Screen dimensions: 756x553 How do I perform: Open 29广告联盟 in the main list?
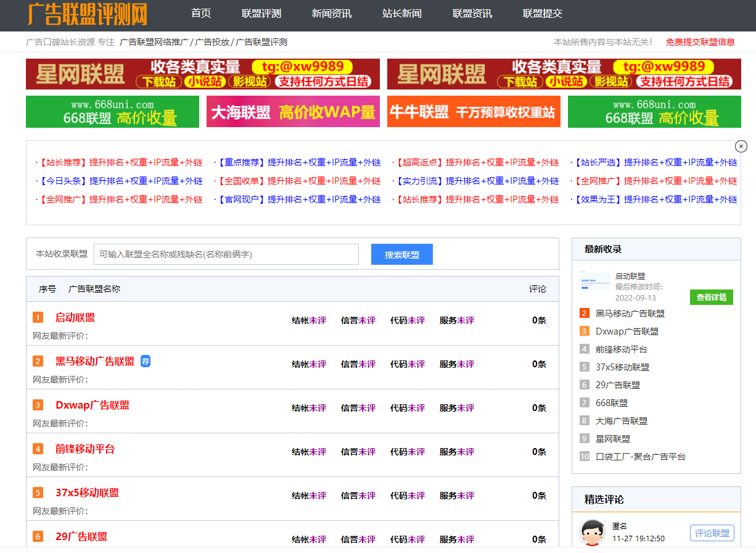81,537
